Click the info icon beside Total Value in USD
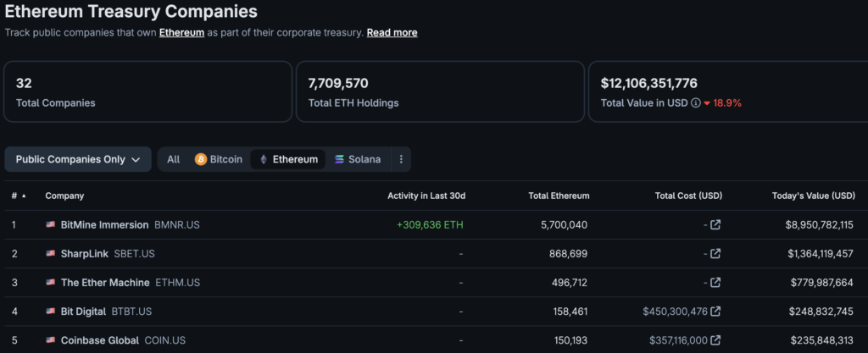The height and width of the screenshot is (353, 868). coord(695,102)
